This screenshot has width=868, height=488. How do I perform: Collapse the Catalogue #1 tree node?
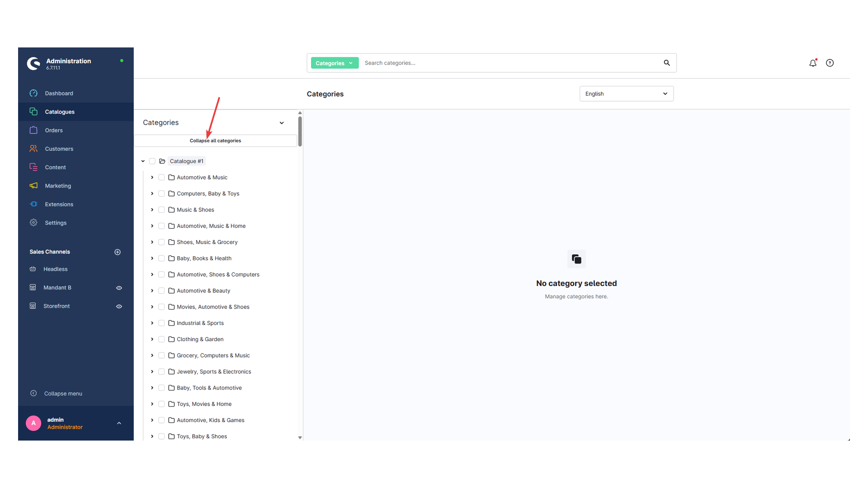143,161
